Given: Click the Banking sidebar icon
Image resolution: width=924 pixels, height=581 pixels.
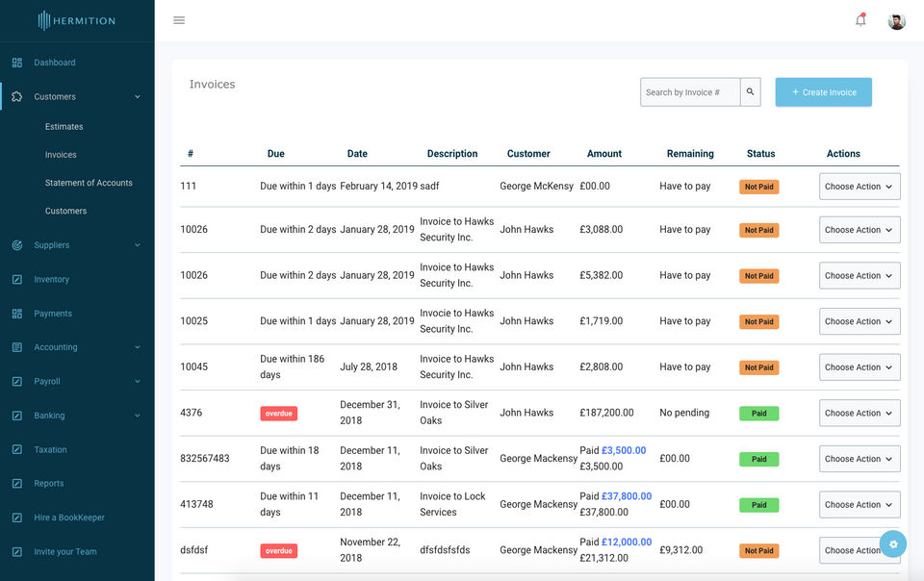Looking at the screenshot, I should coord(17,416).
